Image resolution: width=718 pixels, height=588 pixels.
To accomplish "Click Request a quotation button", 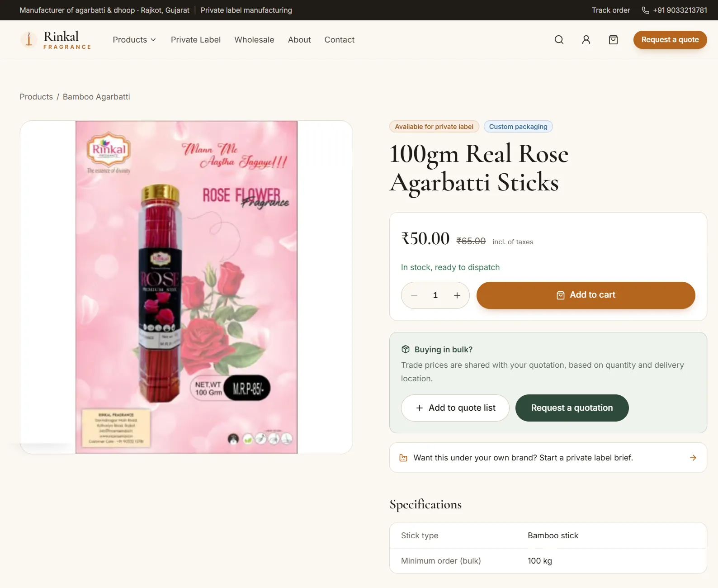I will pyautogui.click(x=572, y=408).
